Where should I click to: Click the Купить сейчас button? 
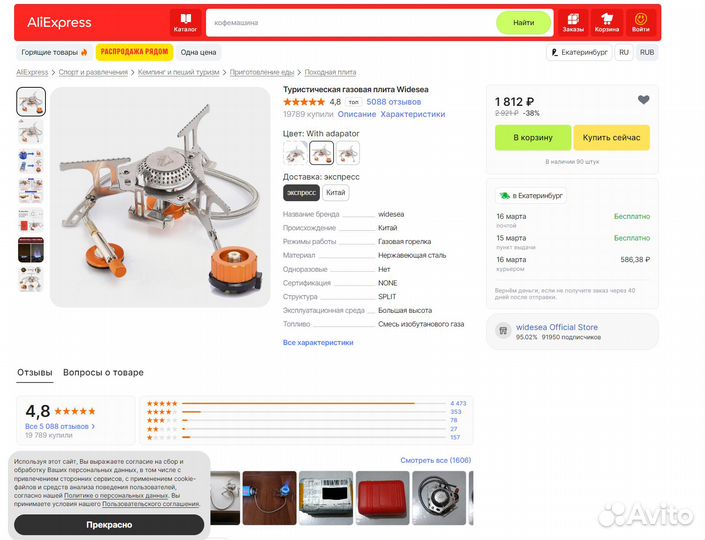pos(611,138)
